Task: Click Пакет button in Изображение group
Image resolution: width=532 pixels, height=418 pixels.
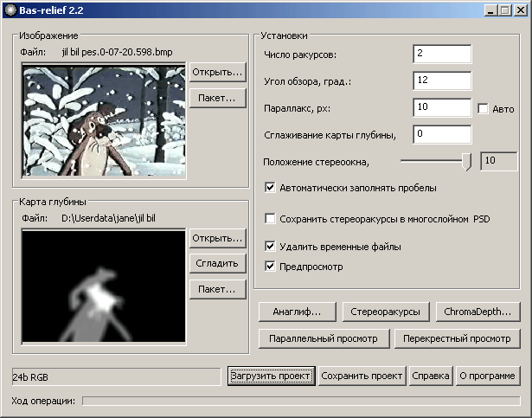Action: pos(217,99)
